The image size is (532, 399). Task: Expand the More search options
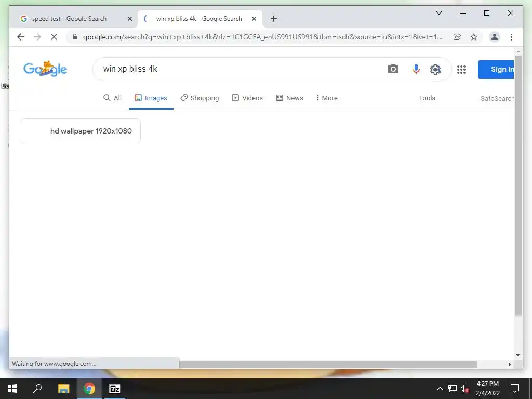click(327, 98)
